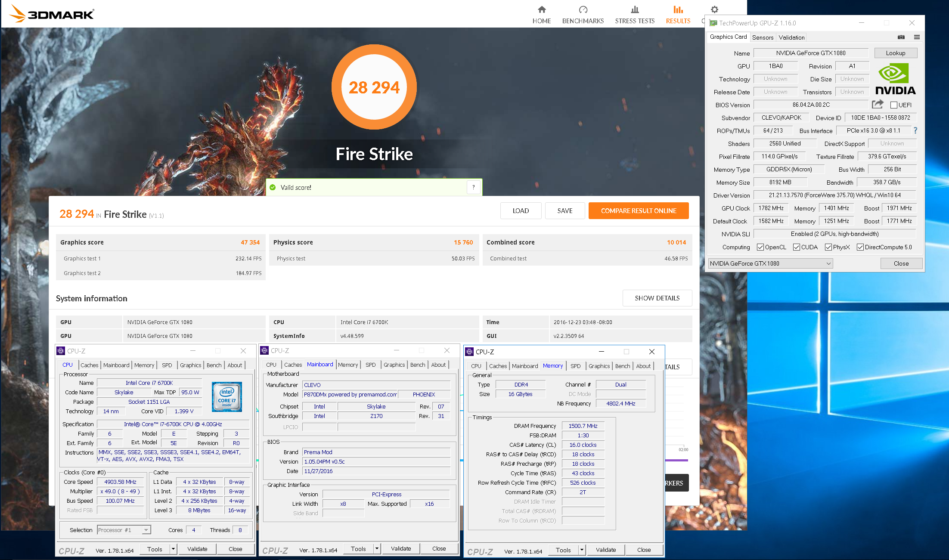The height and width of the screenshot is (560, 949).
Task: Open Tools dropdown arrow in CPU-Z Mainboard window
Action: 377,548
